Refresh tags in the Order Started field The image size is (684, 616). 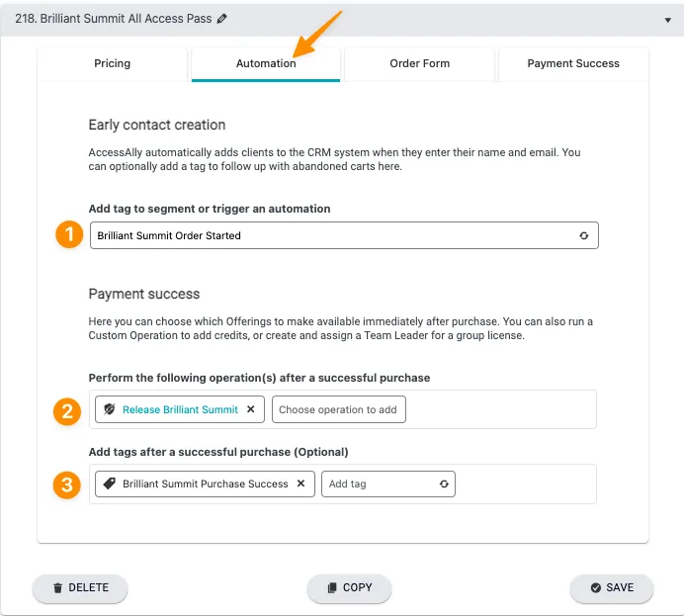pyautogui.click(x=584, y=236)
